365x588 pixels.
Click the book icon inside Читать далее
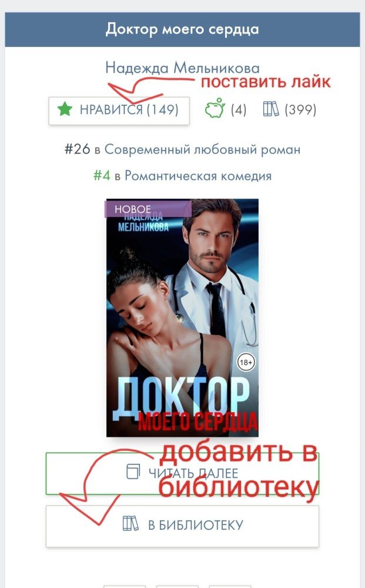133,472
